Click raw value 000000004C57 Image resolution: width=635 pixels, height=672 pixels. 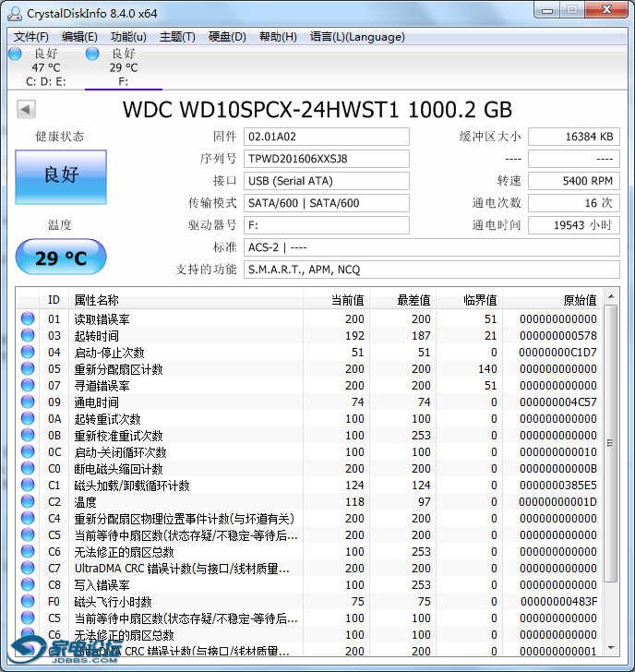pos(557,402)
